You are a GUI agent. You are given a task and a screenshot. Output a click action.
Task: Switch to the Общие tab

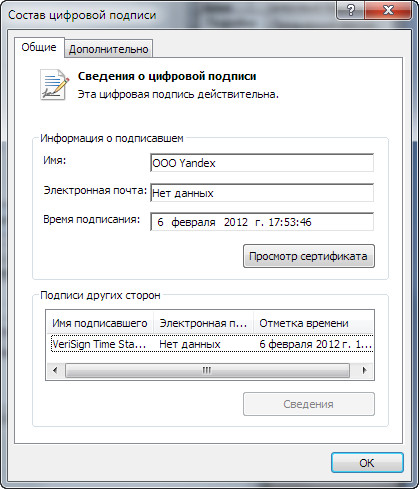click(x=39, y=47)
